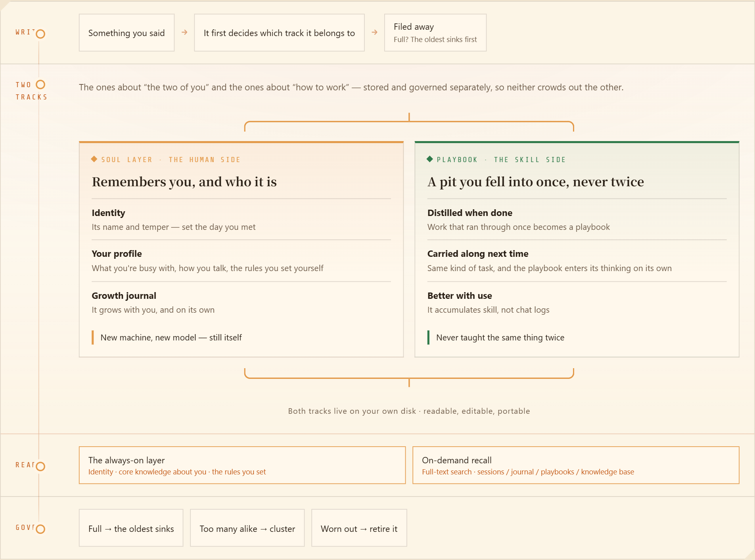Click heading 'Remembers you, and who it is'
Screen dimensions: 755x560
(184, 182)
